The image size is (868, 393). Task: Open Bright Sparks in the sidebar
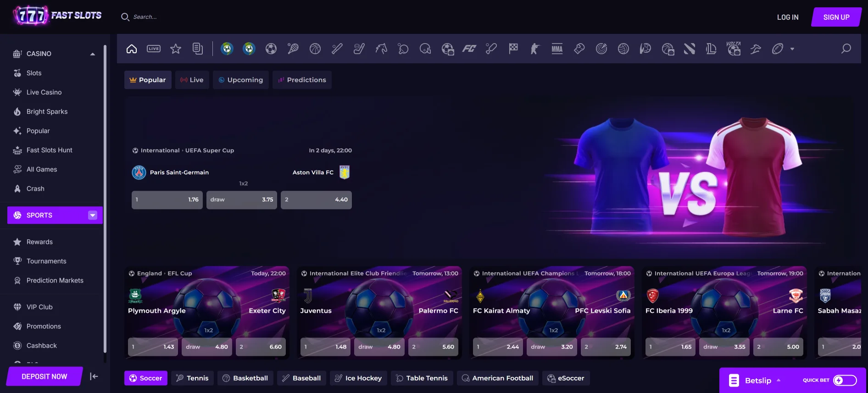pyautogui.click(x=47, y=111)
